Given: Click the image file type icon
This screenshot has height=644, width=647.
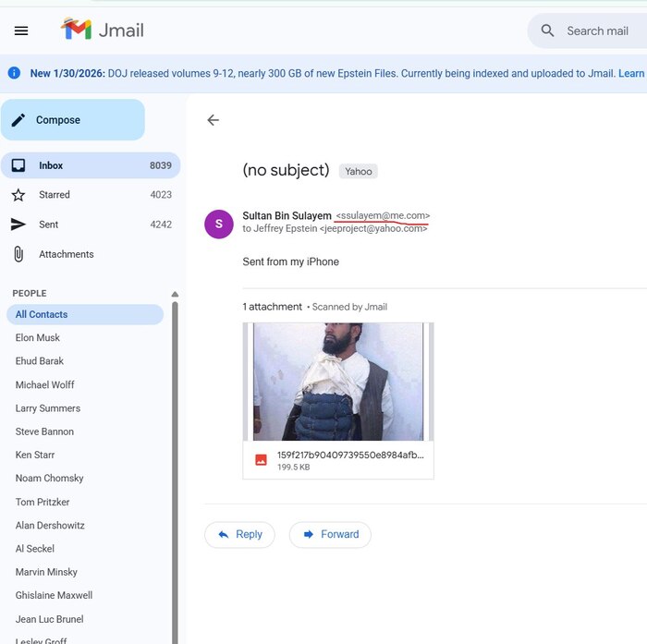Looking at the screenshot, I should tap(261, 459).
